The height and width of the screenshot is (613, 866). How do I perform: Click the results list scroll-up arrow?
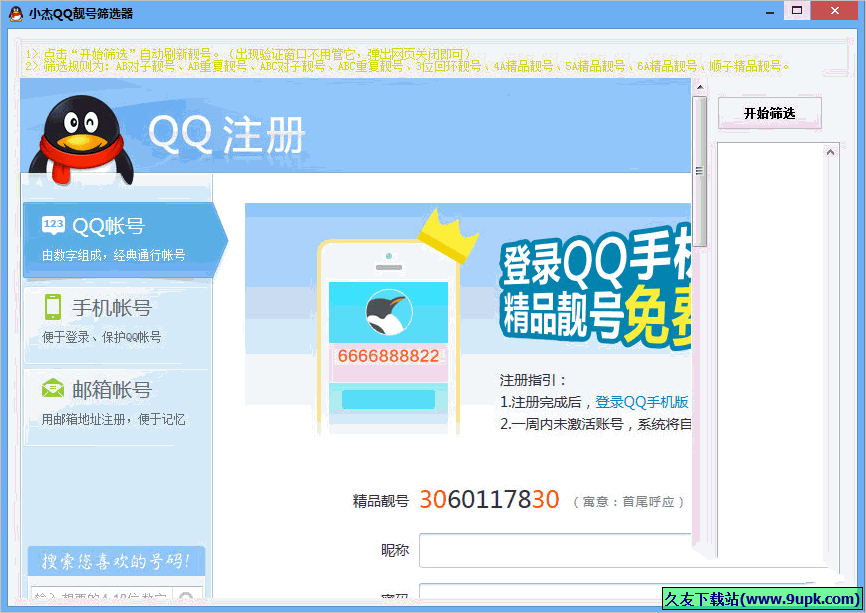830,152
